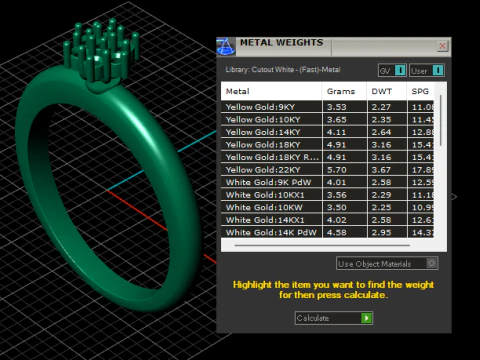Select the White Gold:9K PdW row
This screenshot has height=360, width=480.
(327, 182)
